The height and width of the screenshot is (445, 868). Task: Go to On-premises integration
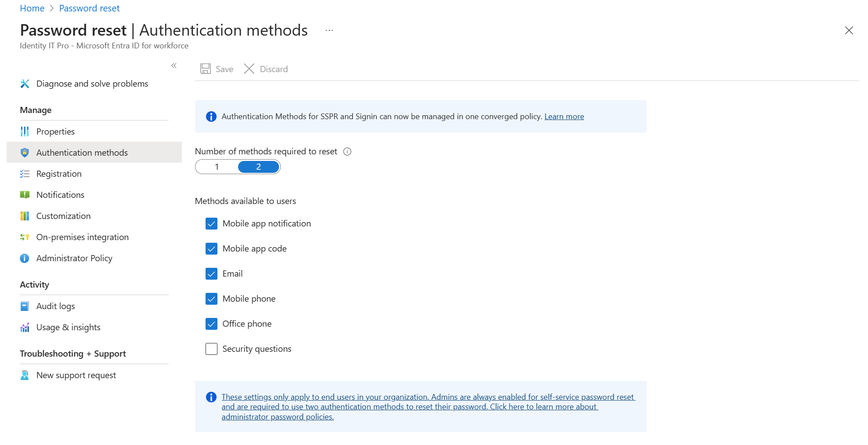pos(82,237)
